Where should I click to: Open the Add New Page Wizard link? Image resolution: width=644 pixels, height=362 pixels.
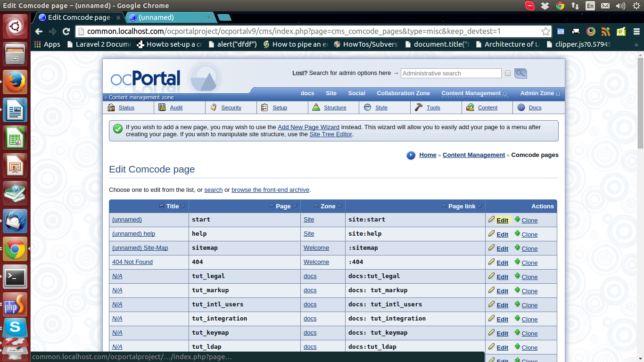point(308,127)
